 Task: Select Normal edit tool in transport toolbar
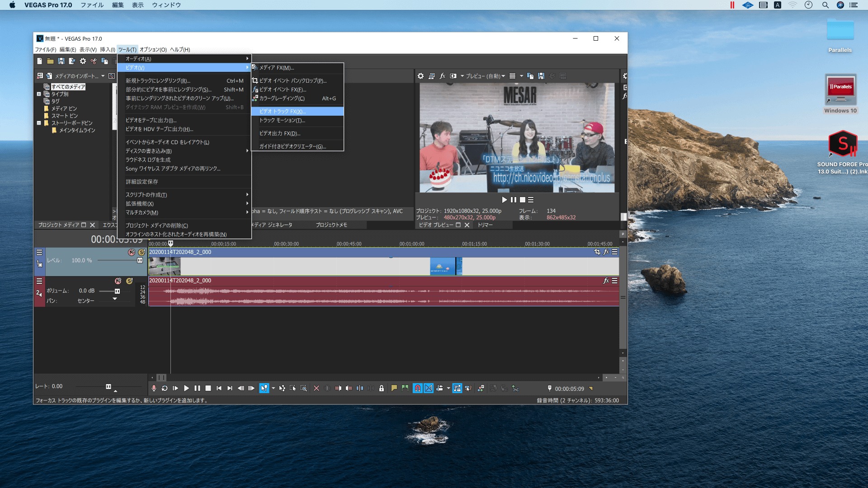[264, 388]
